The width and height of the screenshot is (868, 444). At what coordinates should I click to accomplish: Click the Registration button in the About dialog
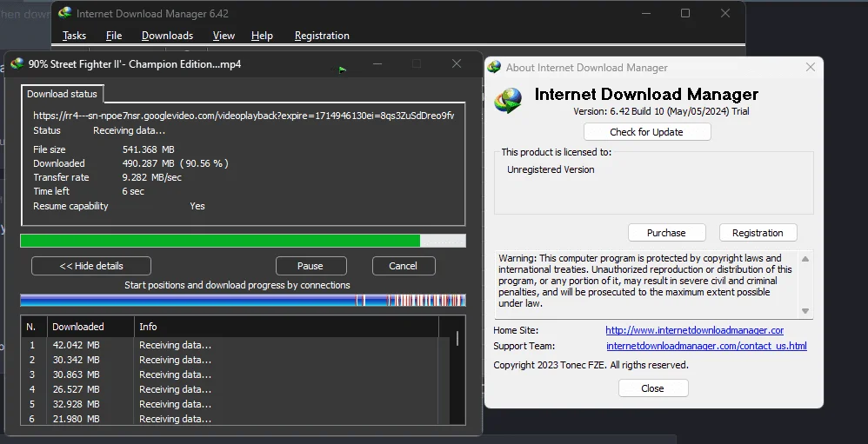click(x=758, y=233)
